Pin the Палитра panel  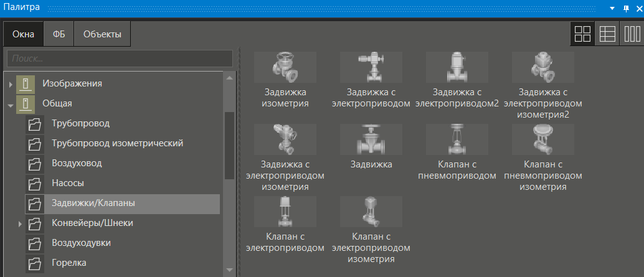pyautogui.click(x=626, y=8)
